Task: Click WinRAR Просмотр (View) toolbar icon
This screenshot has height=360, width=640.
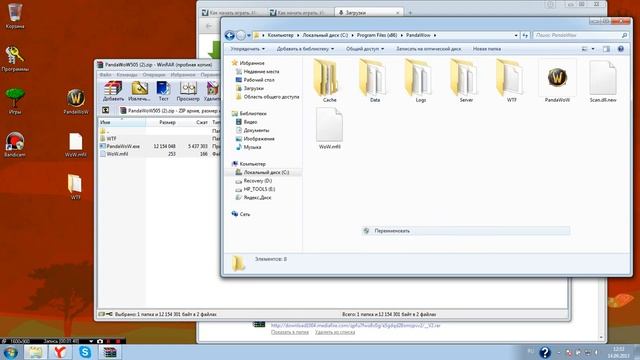Action: point(188,91)
